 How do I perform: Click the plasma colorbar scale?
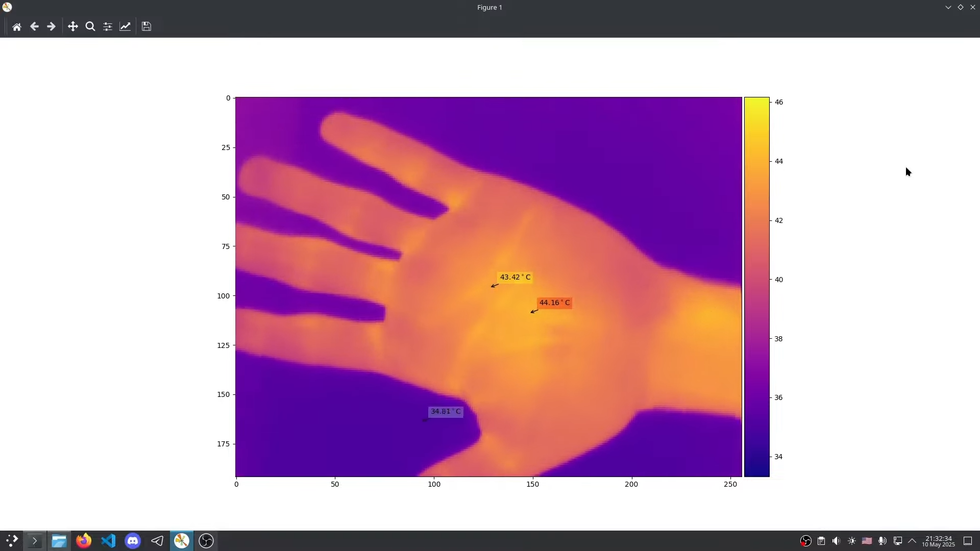(756, 287)
